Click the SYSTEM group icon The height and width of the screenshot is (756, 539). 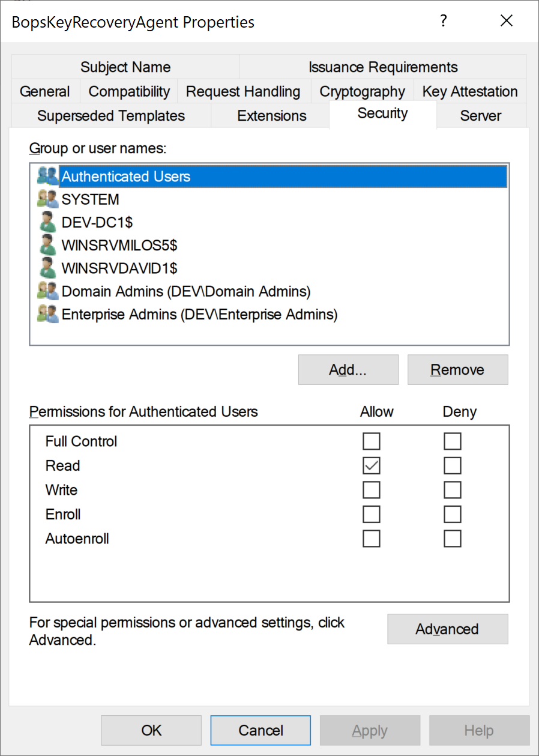[47, 199]
